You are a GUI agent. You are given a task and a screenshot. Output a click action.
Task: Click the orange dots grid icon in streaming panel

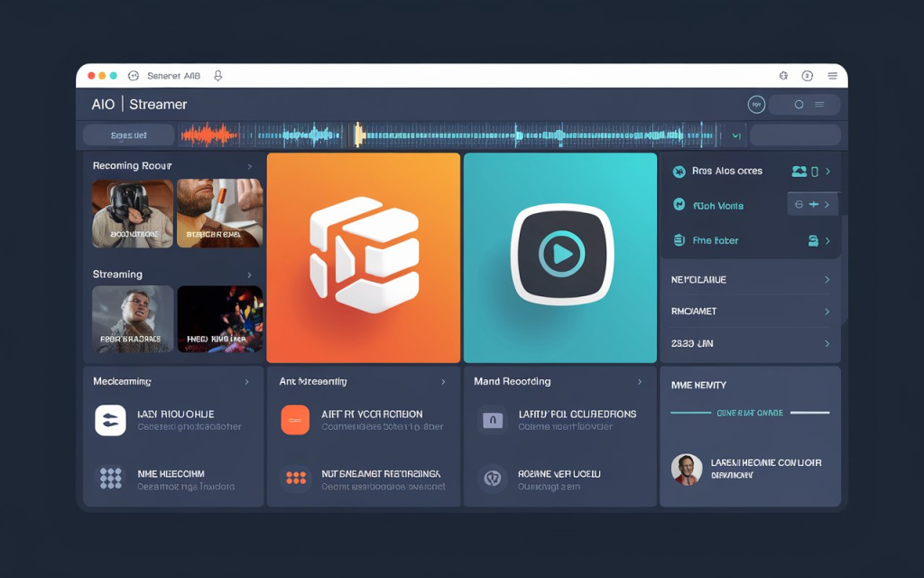[x=295, y=480]
